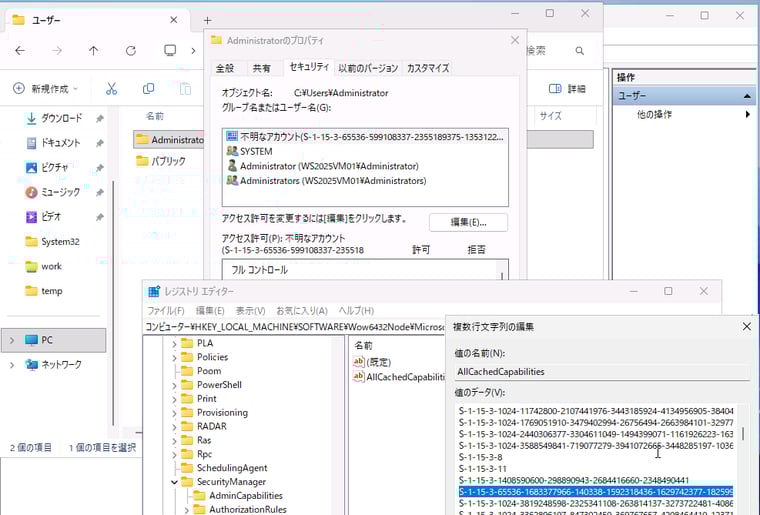760x515 pixels.
Task: Select the AdminCapabilities key
Action: (245, 496)
